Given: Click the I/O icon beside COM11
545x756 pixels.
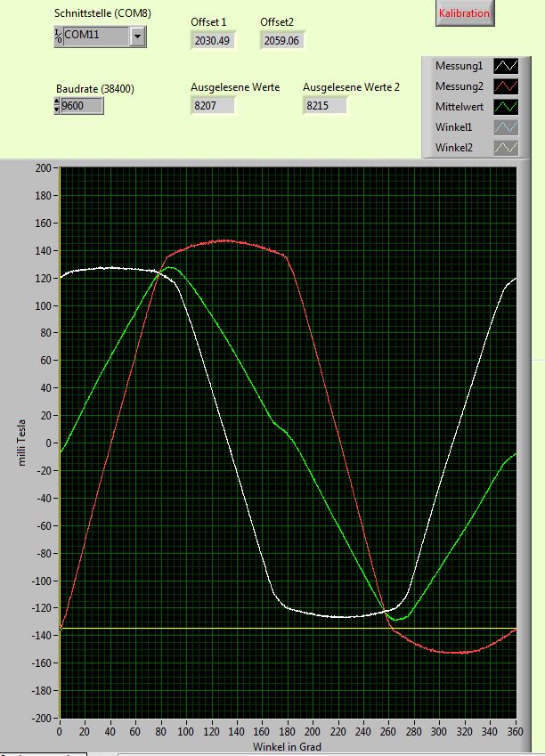Looking at the screenshot, I should [59, 36].
